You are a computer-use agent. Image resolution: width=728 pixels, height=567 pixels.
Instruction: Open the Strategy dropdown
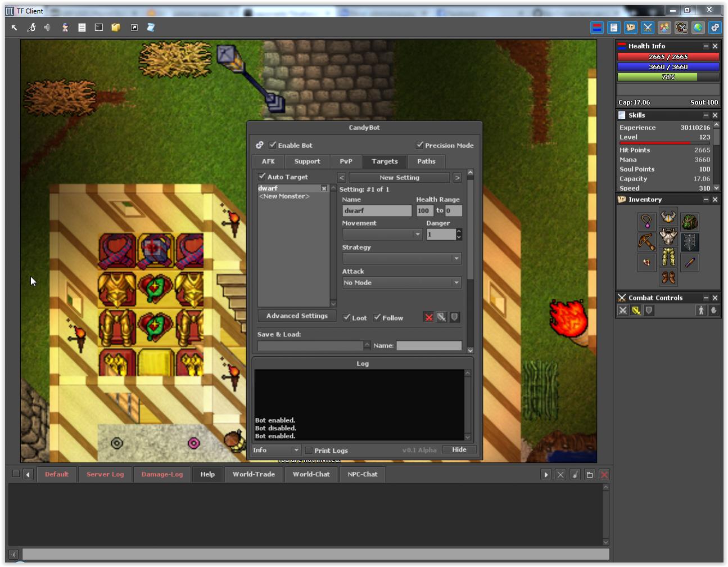(x=401, y=258)
